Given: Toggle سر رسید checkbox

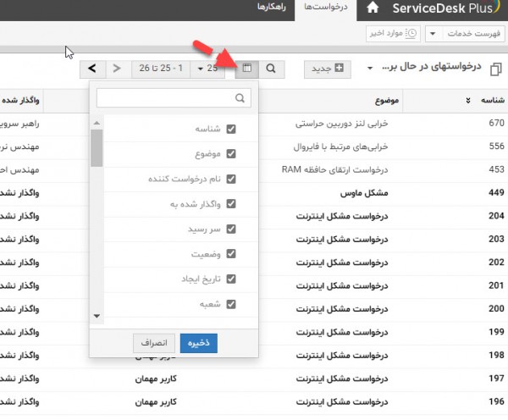Looking at the screenshot, I should 231,229.
